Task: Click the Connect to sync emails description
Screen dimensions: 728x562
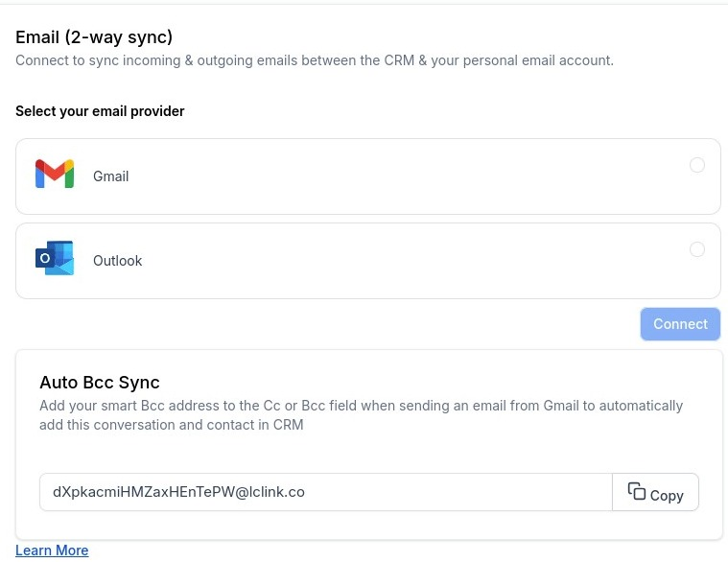Action: coord(315,60)
